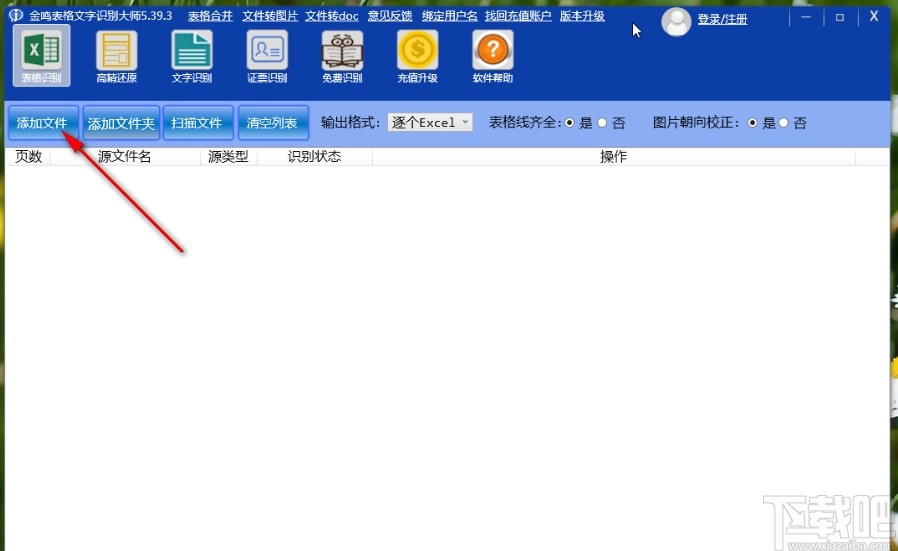The image size is (898, 551).
Task: Open the 高精还原 tool
Action: pos(117,56)
